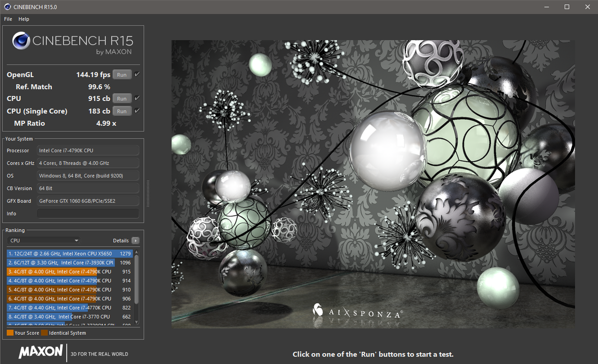Run the CPU (Single Core) benchmark
This screenshot has height=364, width=598.
tap(122, 111)
